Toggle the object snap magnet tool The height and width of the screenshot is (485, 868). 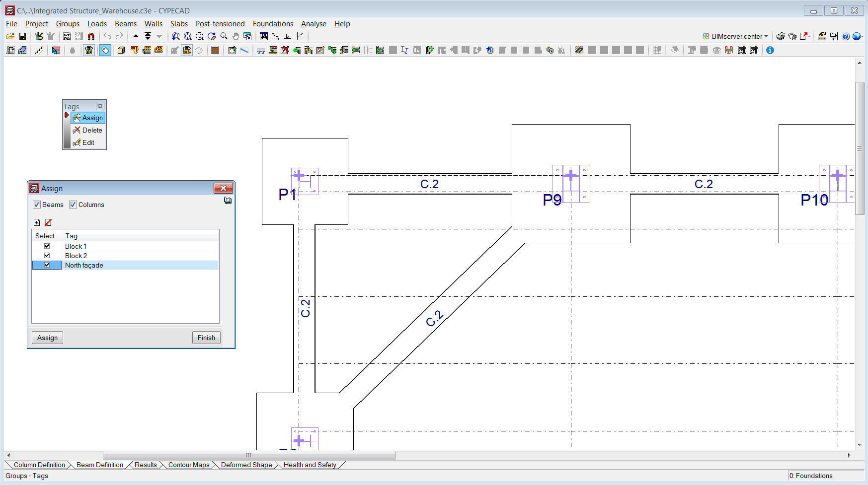click(x=92, y=36)
